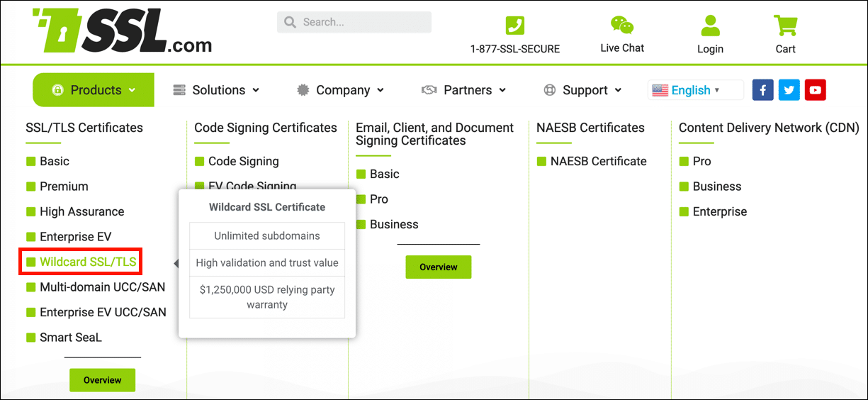Image resolution: width=868 pixels, height=400 pixels.
Task: Select Wildcard SSL/TLS certificate link
Action: (88, 262)
